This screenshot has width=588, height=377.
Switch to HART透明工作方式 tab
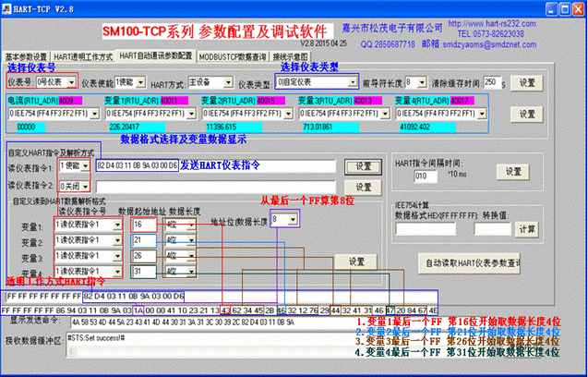click(x=83, y=57)
